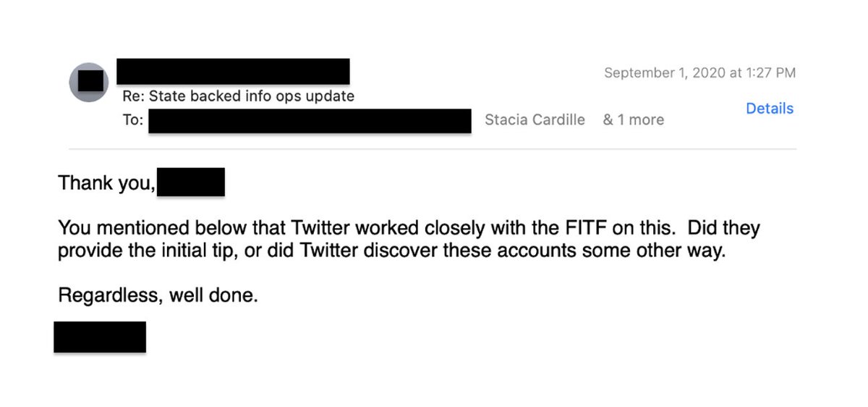Select recipient Stacia Cardille
This screenshot has height=407, width=868.
[x=535, y=120]
